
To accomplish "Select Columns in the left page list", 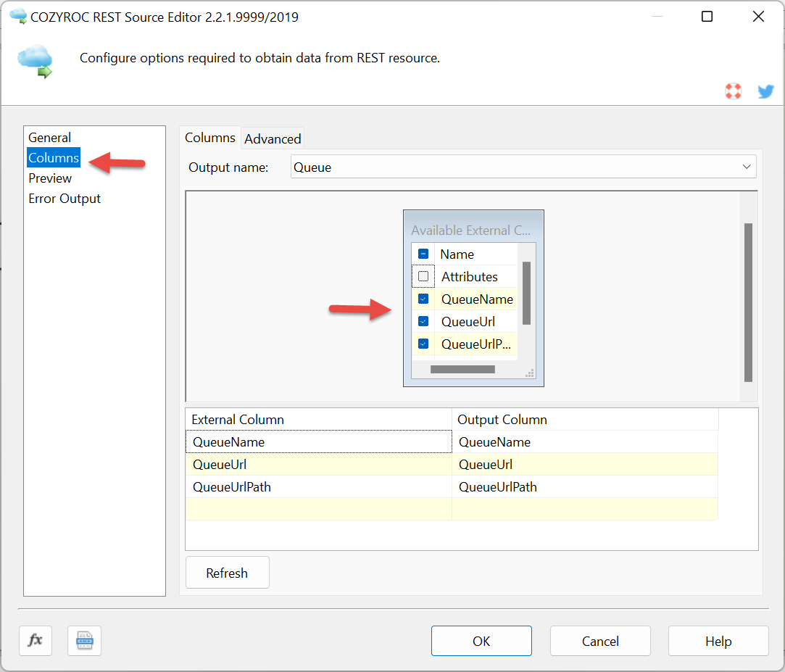I will pos(54,158).
